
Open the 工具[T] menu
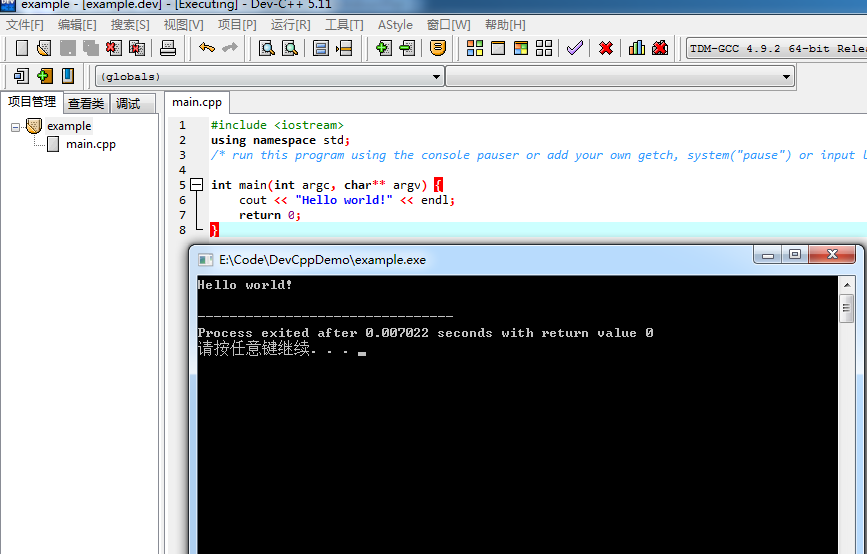point(344,25)
